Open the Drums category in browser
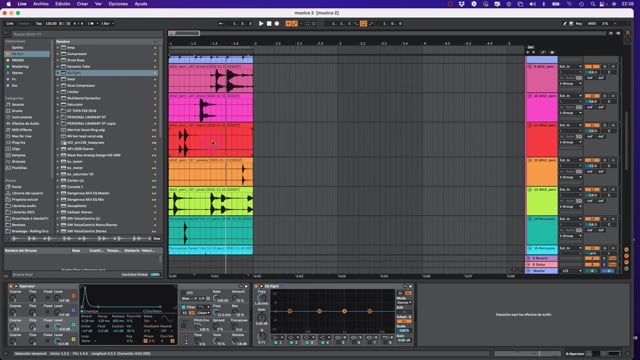The height and width of the screenshot is (360, 640). tap(18, 111)
